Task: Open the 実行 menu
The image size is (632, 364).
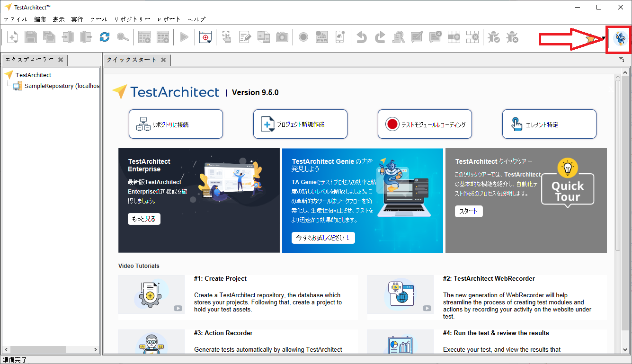Action: pyautogui.click(x=77, y=19)
